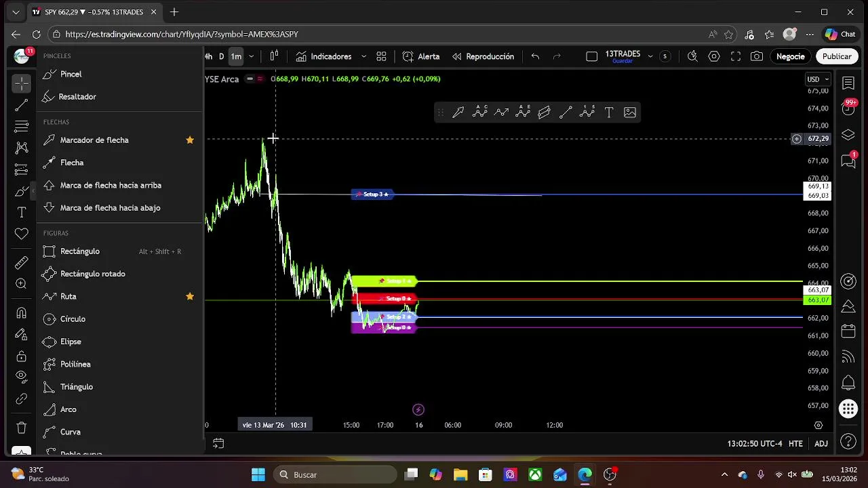Viewport: 868px width, 488px height.
Task: Toggle stay in drawing mode
Action: click(x=22, y=334)
